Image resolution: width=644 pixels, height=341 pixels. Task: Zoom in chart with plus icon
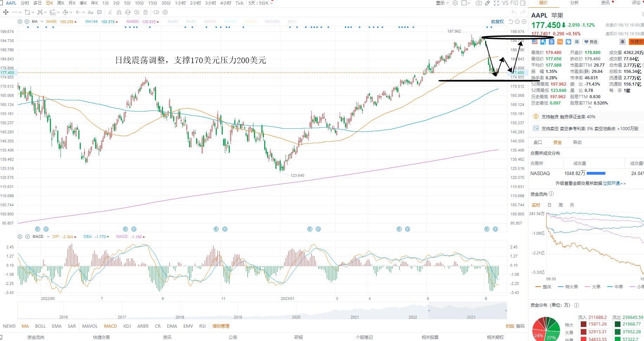point(524,22)
